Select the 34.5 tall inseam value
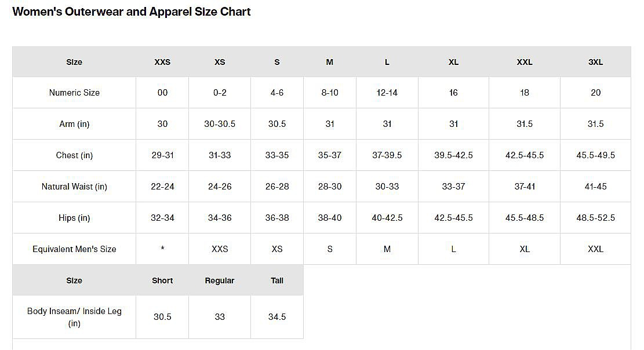Screen dimensions: 644x350 277,317
